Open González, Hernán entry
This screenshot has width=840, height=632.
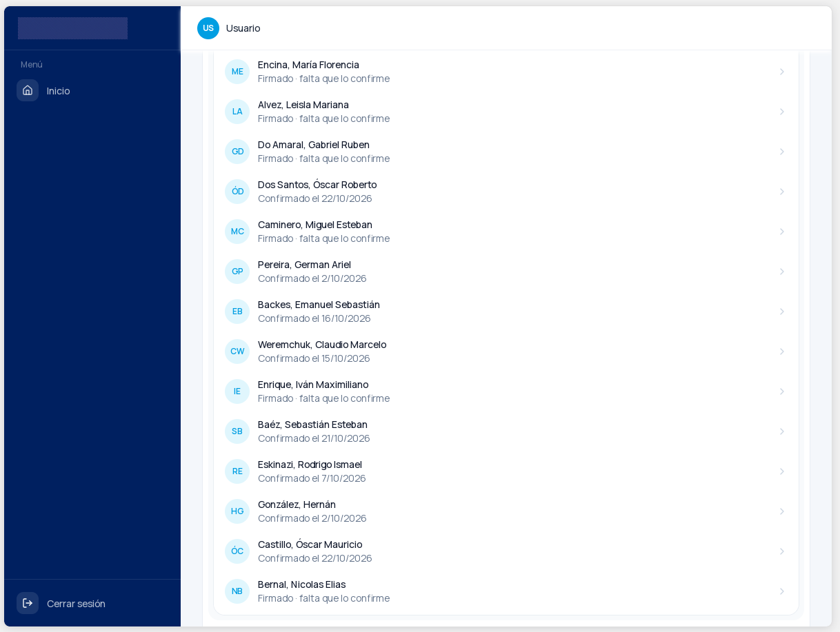click(x=506, y=511)
